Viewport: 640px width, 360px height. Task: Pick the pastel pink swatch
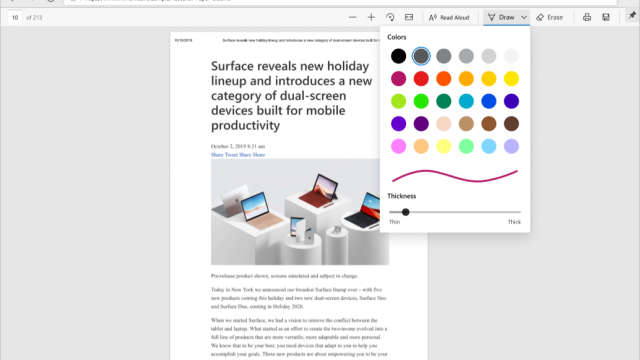(x=398, y=146)
